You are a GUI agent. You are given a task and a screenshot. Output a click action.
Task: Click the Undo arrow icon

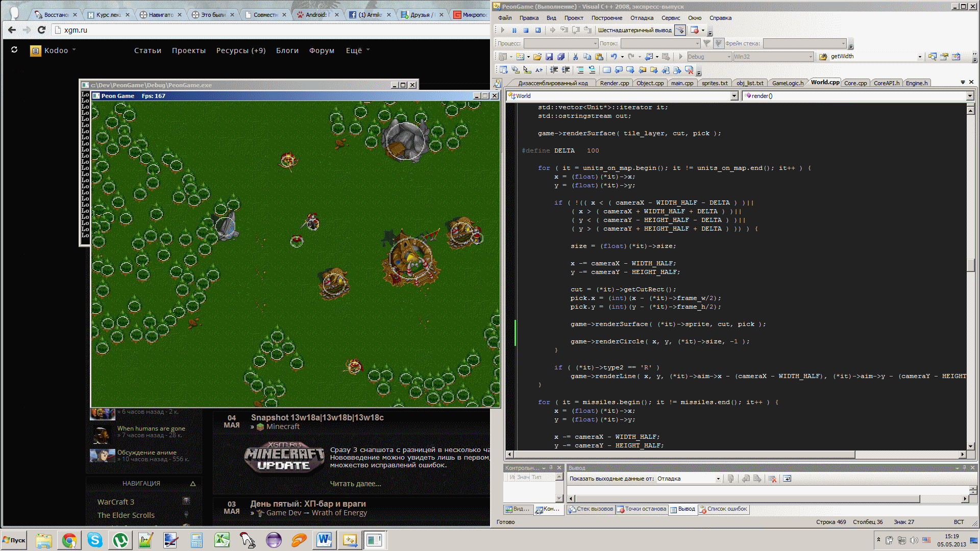click(x=614, y=57)
